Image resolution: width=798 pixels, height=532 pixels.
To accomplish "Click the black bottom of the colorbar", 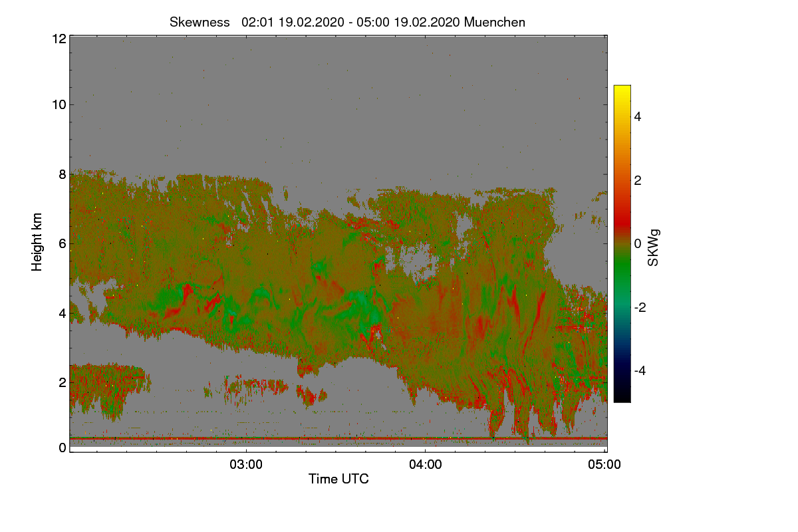I will (622, 397).
